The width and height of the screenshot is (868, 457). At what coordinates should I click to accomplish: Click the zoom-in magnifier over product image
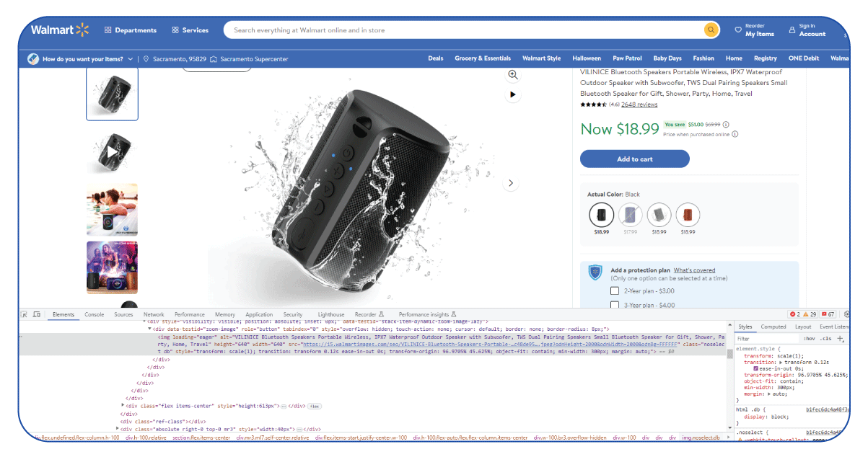(x=513, y=75)
